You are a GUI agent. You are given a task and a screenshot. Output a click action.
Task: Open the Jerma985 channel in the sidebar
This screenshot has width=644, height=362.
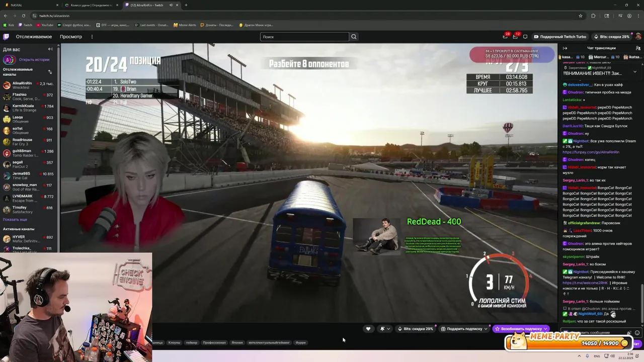tap(29, 175)
